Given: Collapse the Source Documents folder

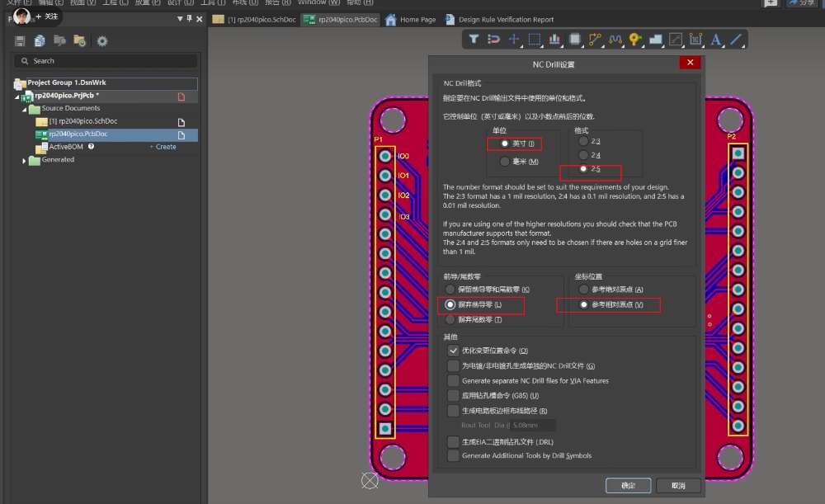Looking at the screenshot, I should 24,110.
